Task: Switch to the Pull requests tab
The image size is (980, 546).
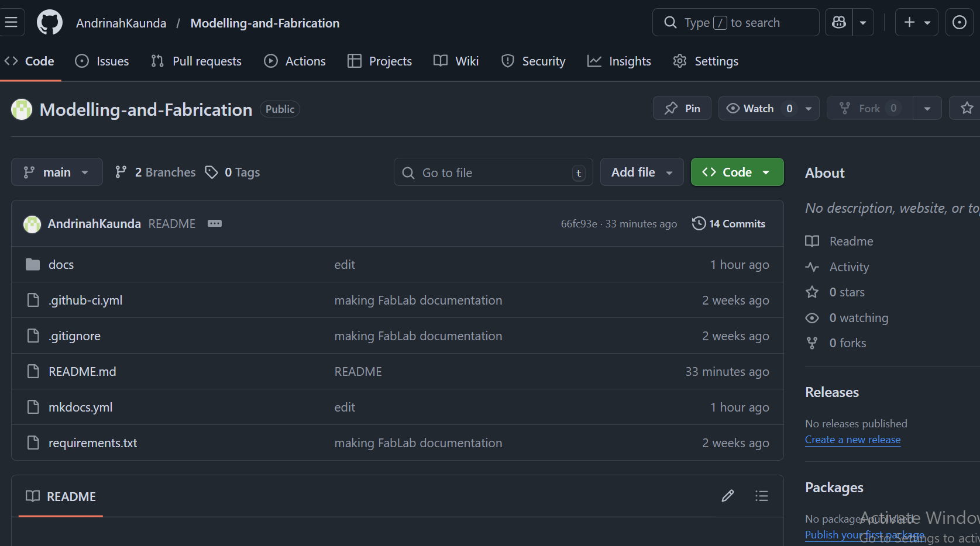Action: tap(196, 61)
